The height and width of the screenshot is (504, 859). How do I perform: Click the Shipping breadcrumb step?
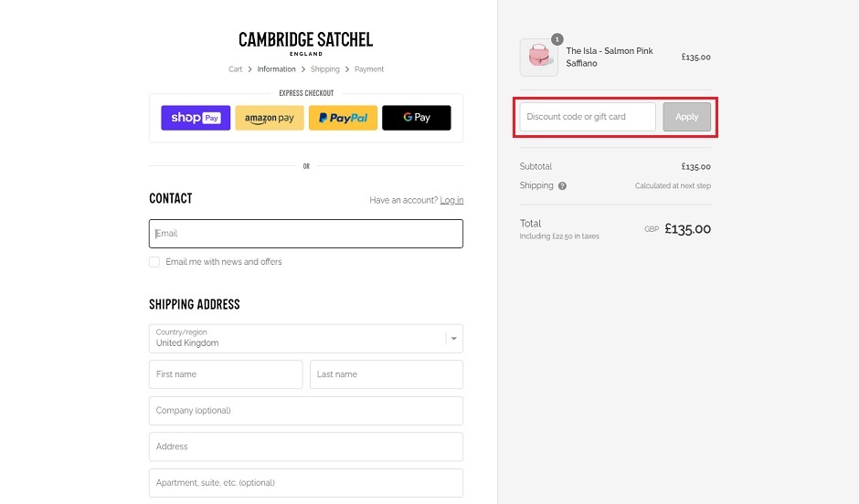pyautogui.click(x=324, y=69)
